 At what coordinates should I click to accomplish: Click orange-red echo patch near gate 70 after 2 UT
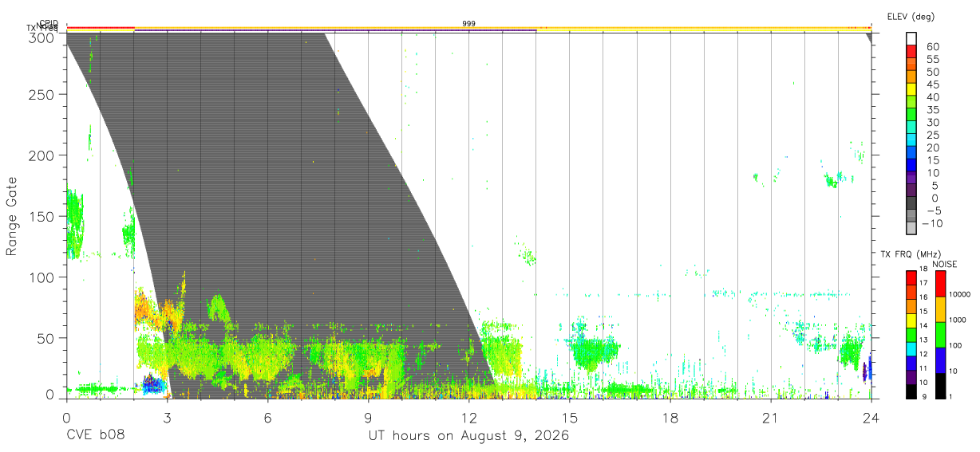pos(148,308)
